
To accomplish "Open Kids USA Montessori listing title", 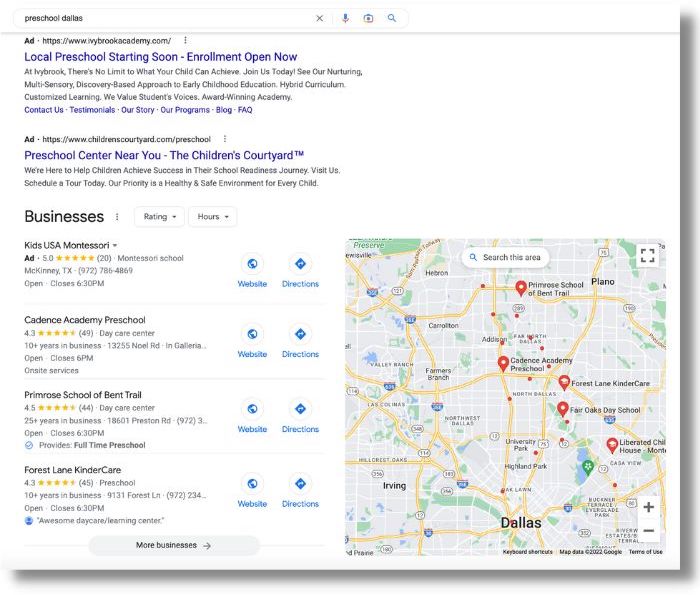I will (x=67, y=245).
